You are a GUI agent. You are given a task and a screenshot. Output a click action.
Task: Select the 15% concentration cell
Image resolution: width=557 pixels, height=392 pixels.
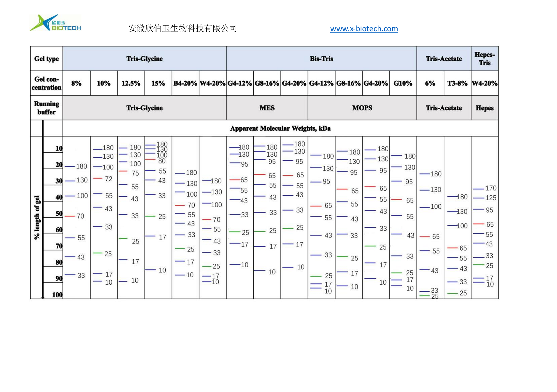(x=158, y=83)
